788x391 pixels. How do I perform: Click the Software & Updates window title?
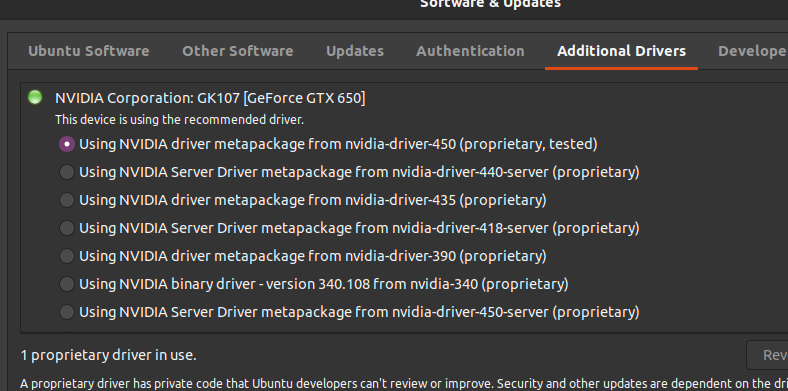pyautogui.click(x=490, y=4)
